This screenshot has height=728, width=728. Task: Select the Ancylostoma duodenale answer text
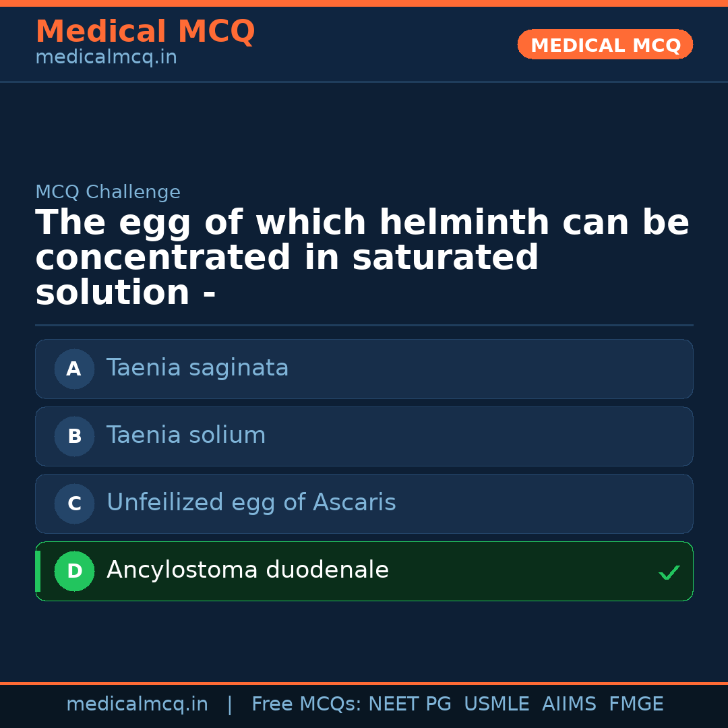247,570
